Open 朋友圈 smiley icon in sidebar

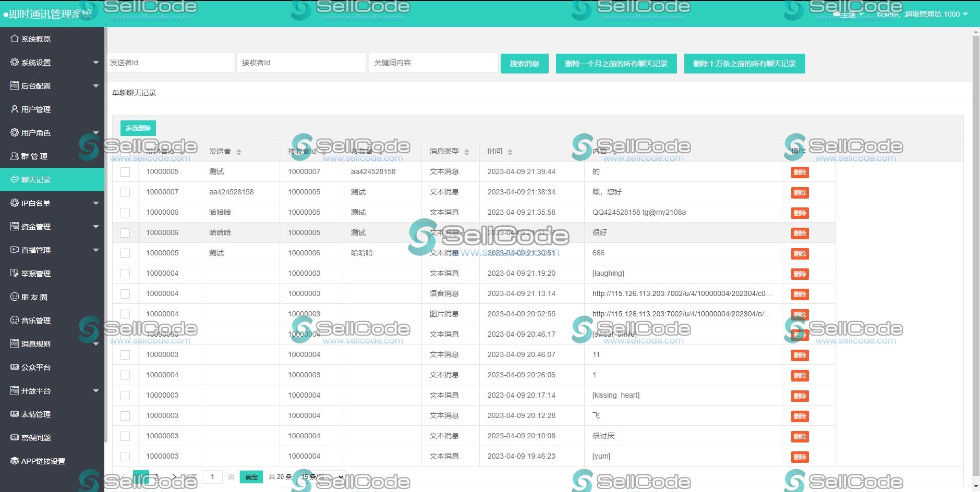coord(15,297)
